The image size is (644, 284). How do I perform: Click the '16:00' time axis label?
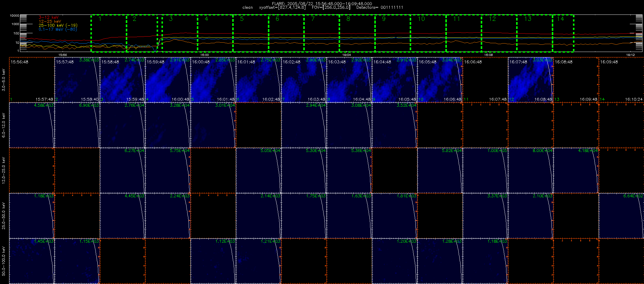(x=205, y=55)
